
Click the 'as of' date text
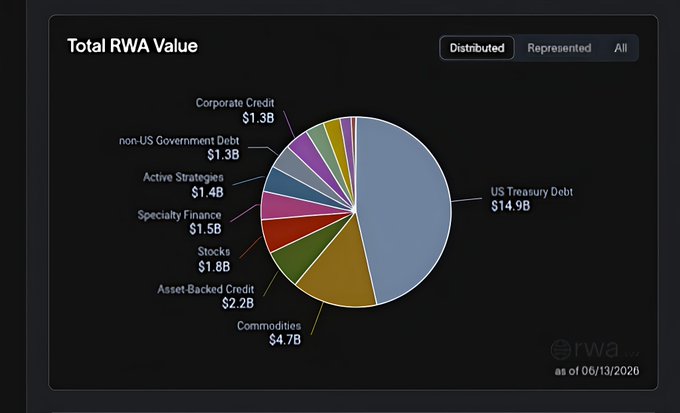point(597,371)
